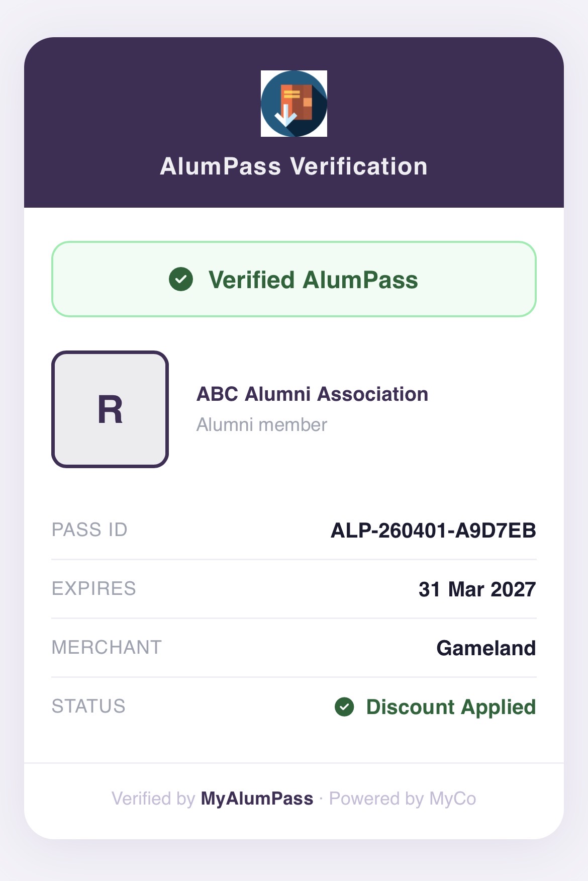Expand the MERCHANT row details
Screen dimensions: 588x881
pos(294,648)
